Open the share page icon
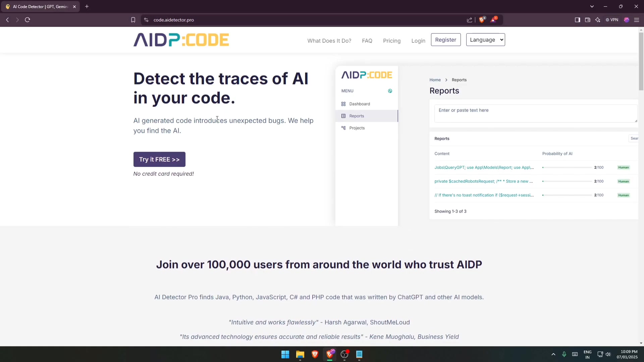This screenshot has height=362, width=644. 470,20
